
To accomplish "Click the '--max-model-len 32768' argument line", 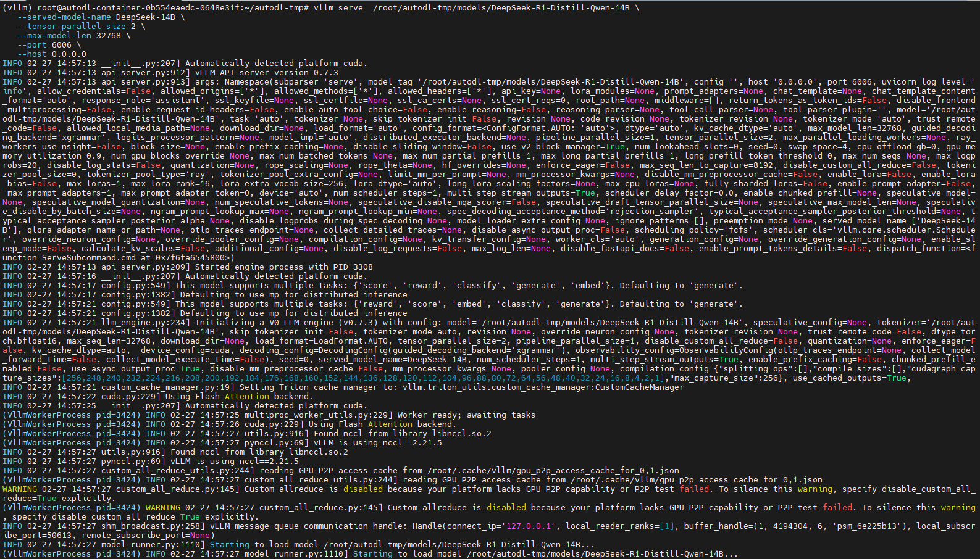I will tap(69, 36).
